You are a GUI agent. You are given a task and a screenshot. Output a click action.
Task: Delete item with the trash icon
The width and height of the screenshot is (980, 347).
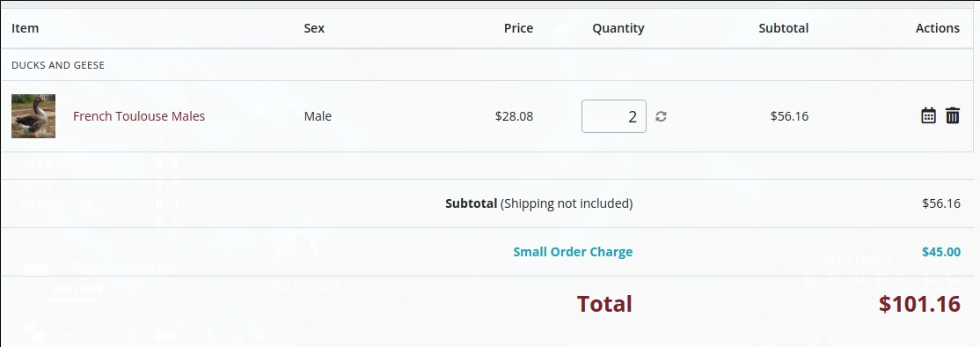click(953, 115)
